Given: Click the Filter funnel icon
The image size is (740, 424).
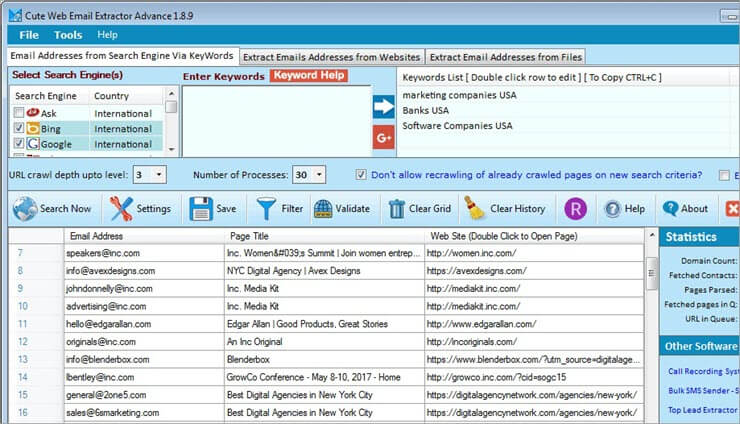Looking at the screenshot, I should (266, 209).
